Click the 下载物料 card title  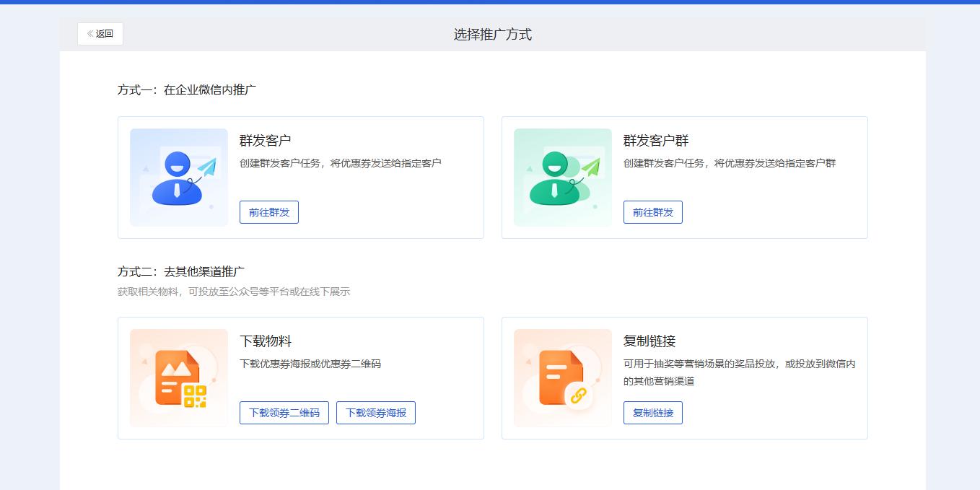[266, 341]
